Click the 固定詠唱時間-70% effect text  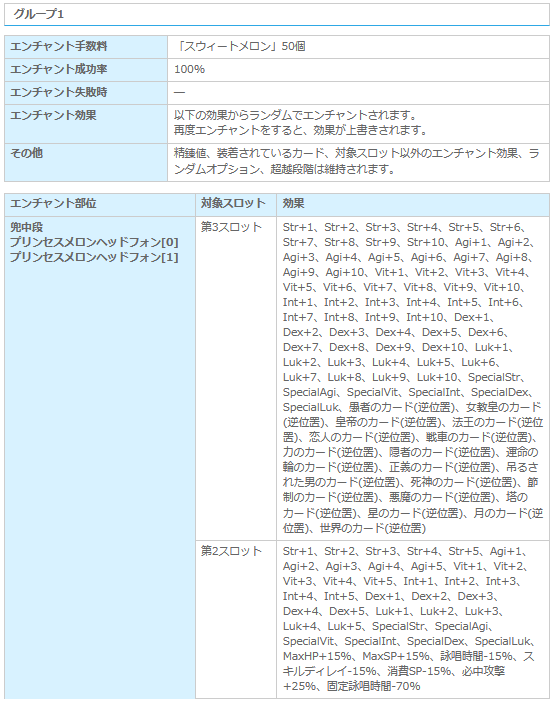point(373,687)
